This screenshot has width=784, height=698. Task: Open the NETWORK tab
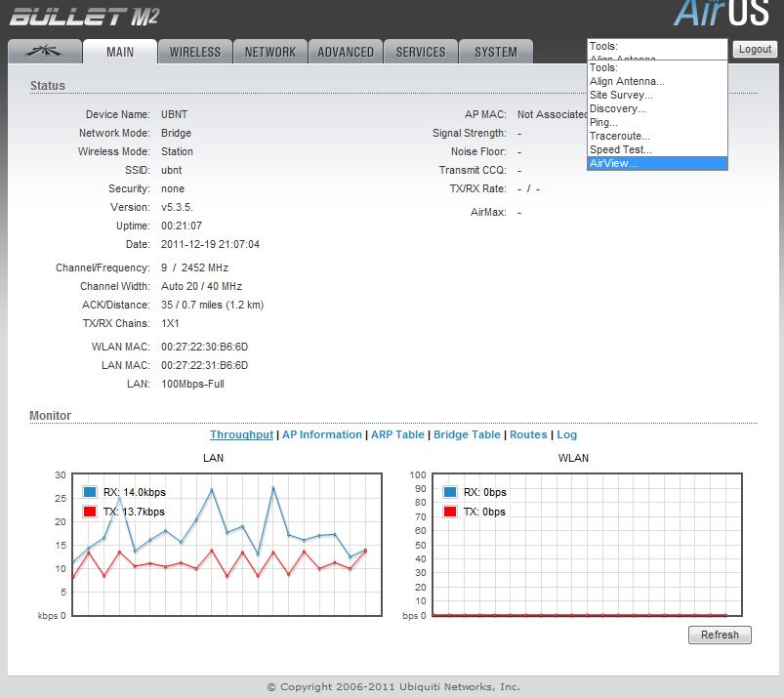point(270,52)
